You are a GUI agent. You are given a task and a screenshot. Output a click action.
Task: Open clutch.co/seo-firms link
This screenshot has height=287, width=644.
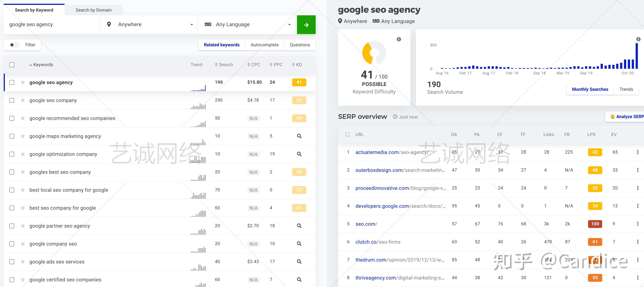pos(378,242)
